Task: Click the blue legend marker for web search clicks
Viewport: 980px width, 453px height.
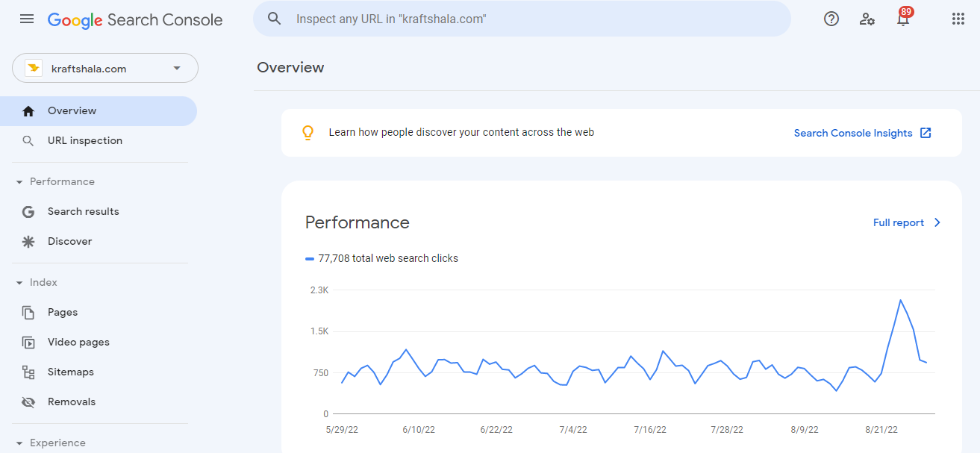Action: [x=310, y=259]
